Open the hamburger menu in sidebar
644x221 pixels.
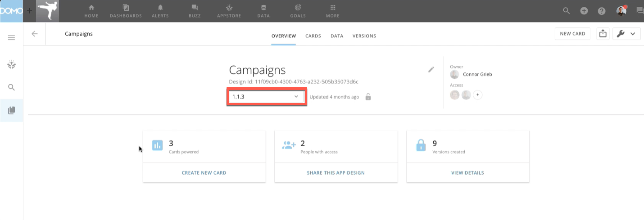pos(11,38)
